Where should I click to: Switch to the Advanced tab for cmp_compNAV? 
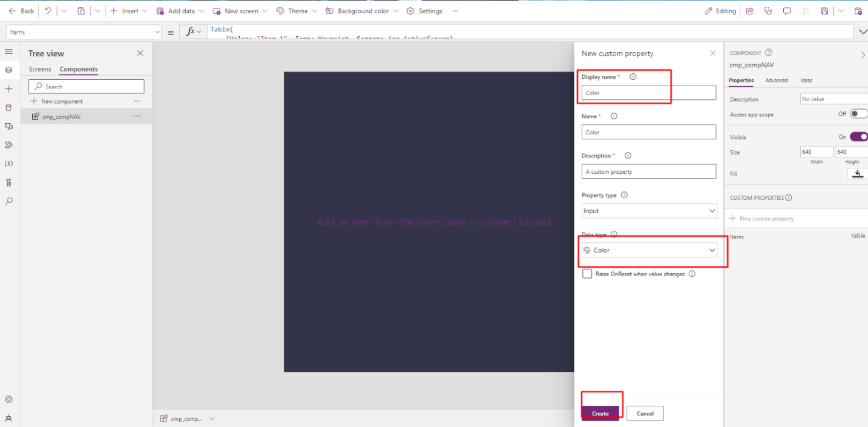[777, 80]
